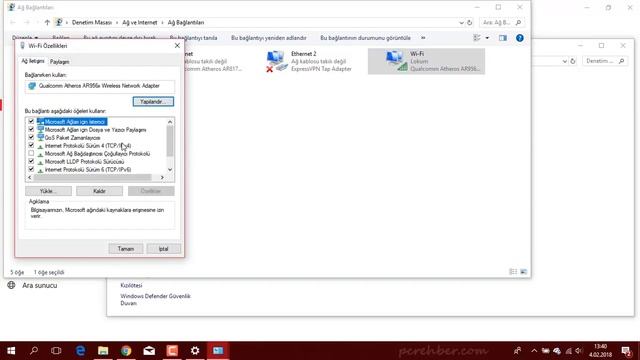The height and width of the screenshot is (360, 640).
Task: Switch to large icons view in status bar
Action: [x=523, y=272]
